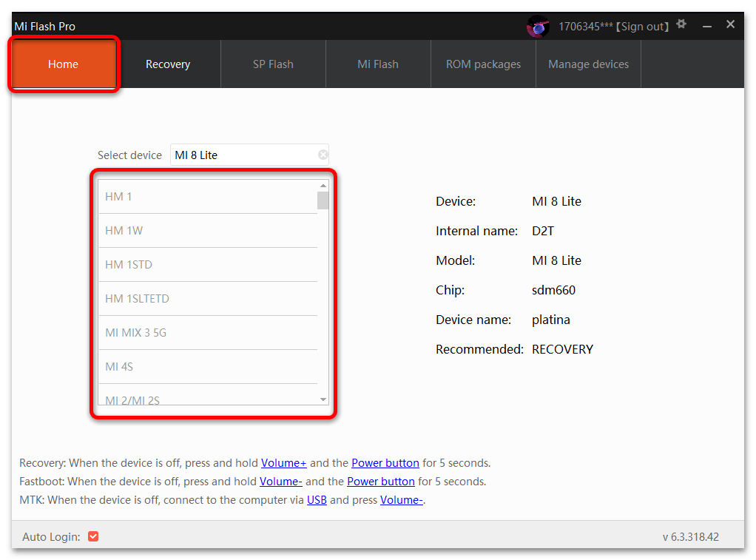Open the SP Flash tab
Screen dimensions: 756x560
[x=274, y=64]
